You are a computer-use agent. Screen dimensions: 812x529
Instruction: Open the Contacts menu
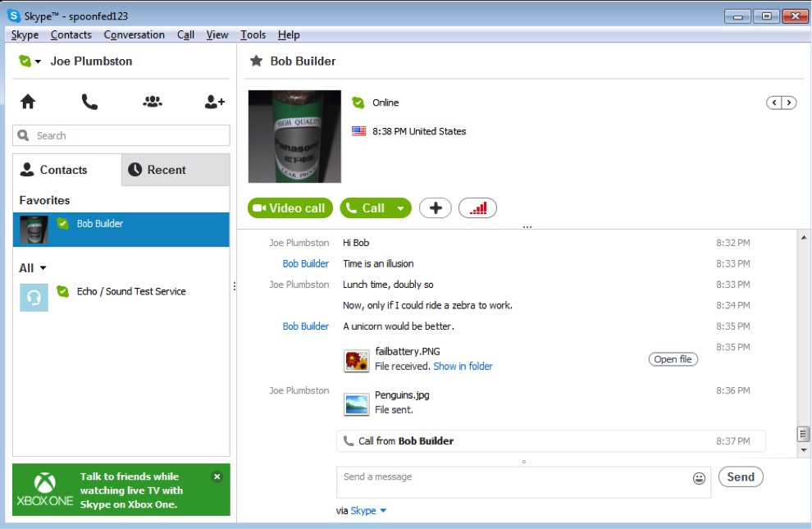click(71, 34)
